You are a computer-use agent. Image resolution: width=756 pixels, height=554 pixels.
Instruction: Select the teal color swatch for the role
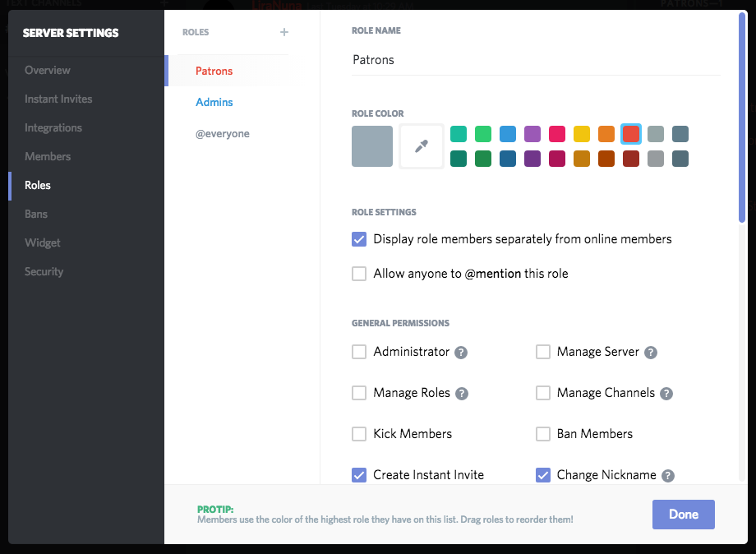459,134
